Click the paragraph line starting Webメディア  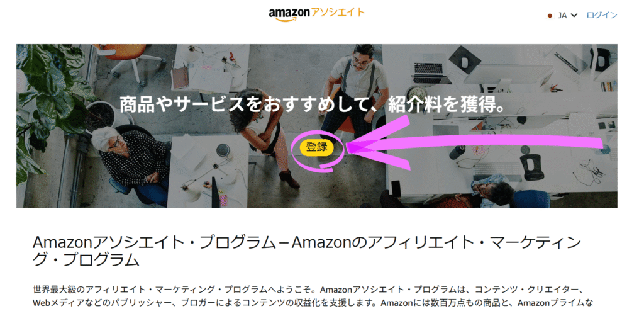[313, 303]
